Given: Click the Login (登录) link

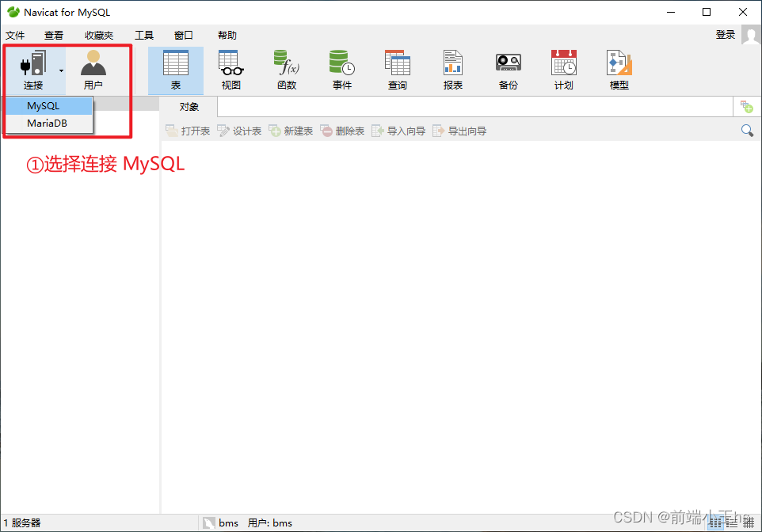Looking at the screenshot, I should 726,35.
